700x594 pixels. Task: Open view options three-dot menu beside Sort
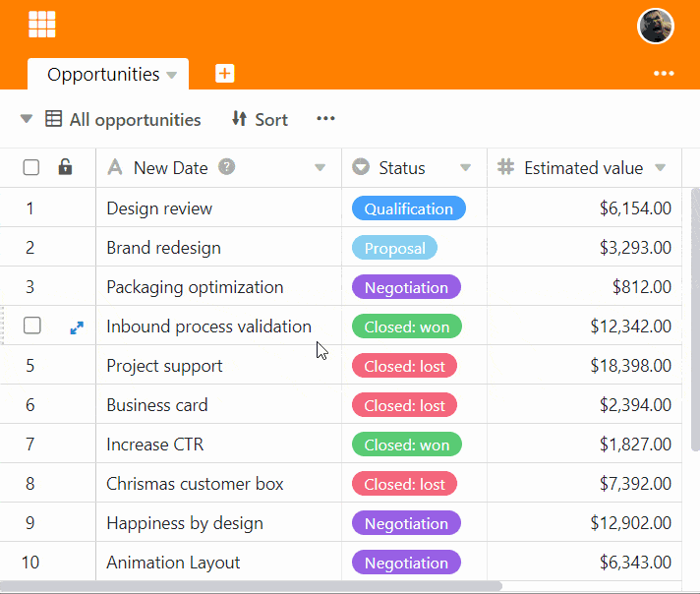coord(325,119)
